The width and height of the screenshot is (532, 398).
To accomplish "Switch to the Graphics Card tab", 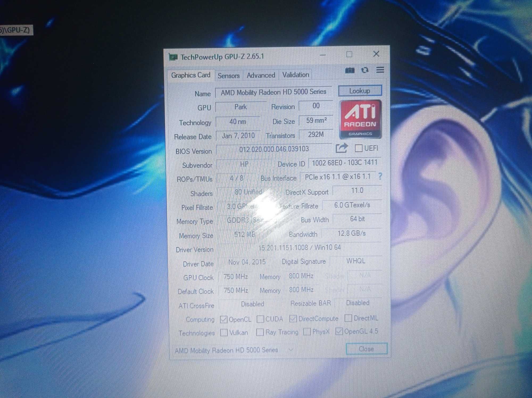I will tap(191, 75).
